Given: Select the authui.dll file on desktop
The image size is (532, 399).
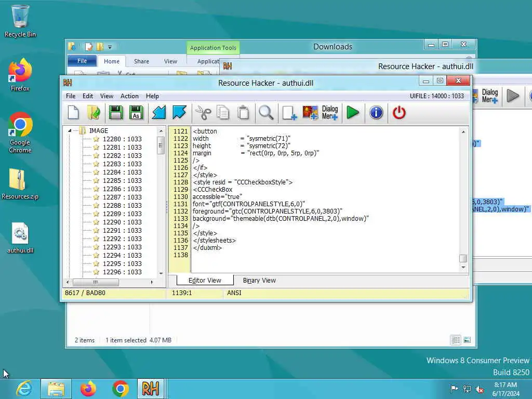Looking at the screenshot, I should [20, 238].
